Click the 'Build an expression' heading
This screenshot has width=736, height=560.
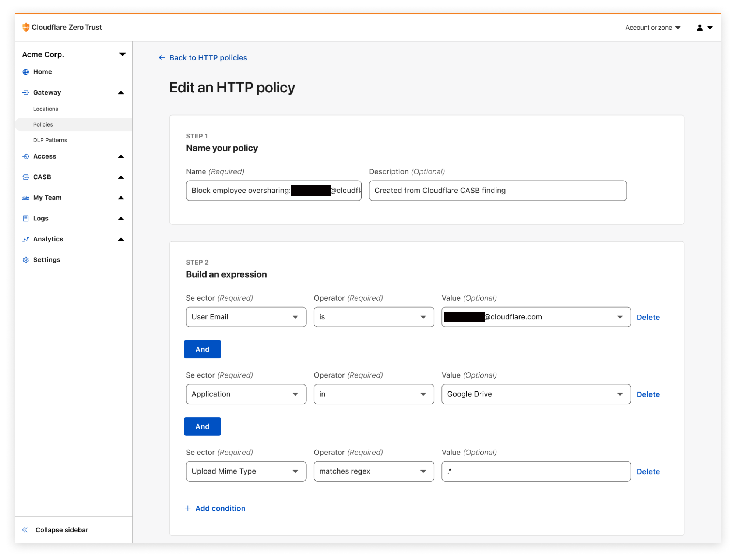[226, 274]
